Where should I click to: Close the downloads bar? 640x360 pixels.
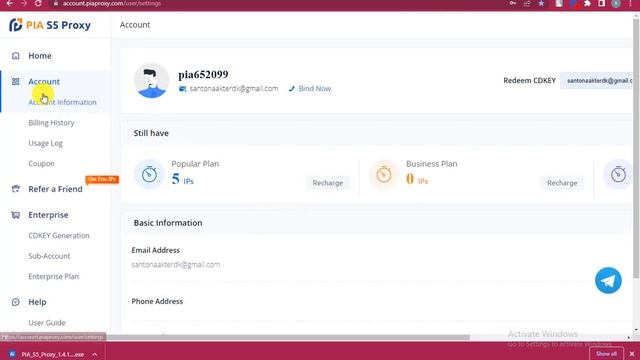[x=632, y=354]
